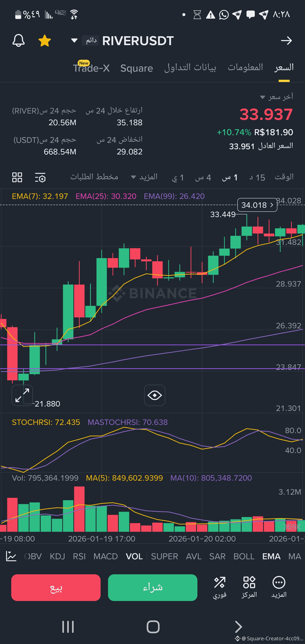Toggle the favorite star for RIVERUSDT
305x644 pixels.
click(45, 40)
